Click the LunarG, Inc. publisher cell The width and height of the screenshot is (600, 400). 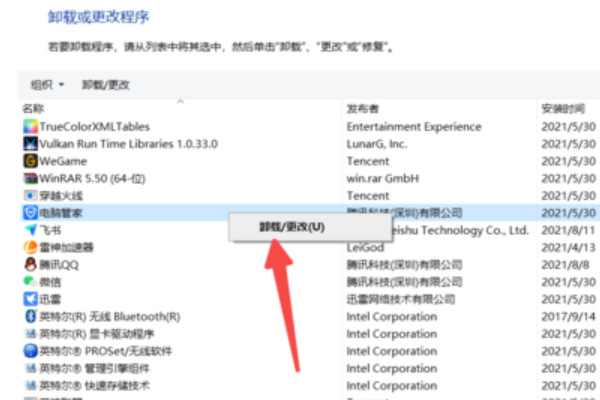click(x=377, y=144)
